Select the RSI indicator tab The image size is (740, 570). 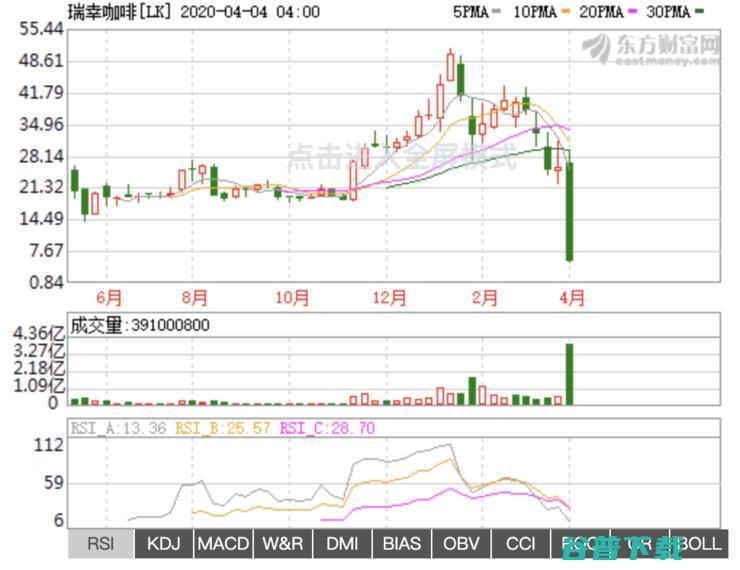tap(101, 544)
